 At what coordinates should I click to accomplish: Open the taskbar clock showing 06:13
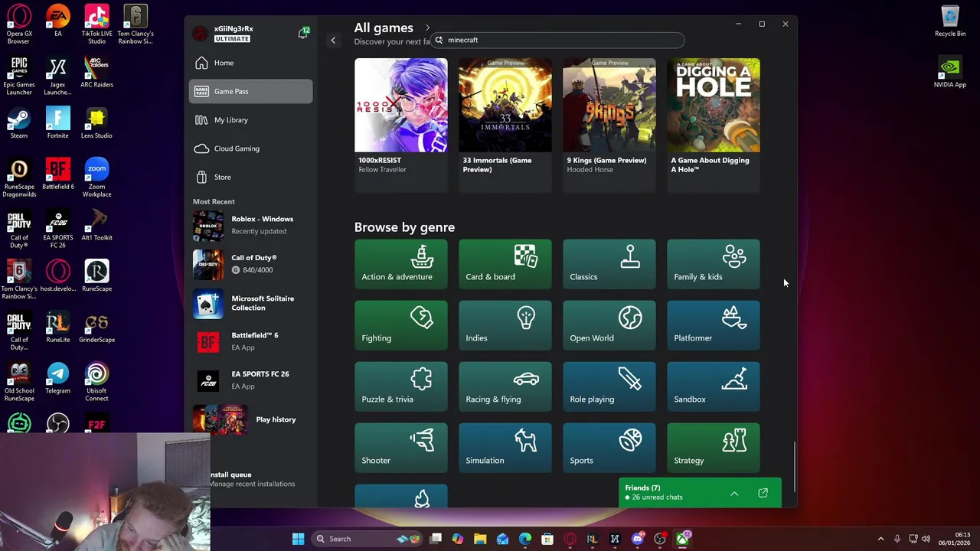click(x=955, y=539)
